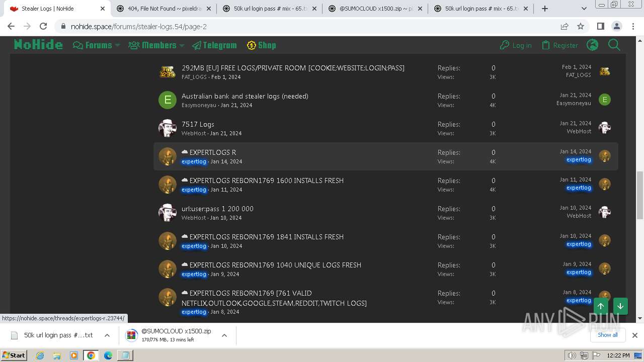Click Easymoneyau green E avatar on left
This screenshot has width=644, height=362.
click(x=168, y=100)
